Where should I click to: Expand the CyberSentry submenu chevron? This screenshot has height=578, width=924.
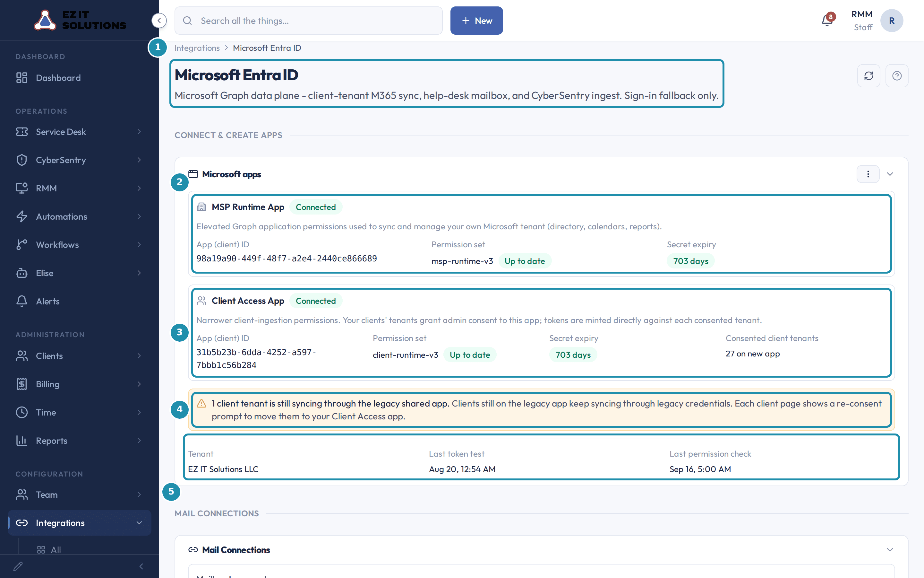[139, 160]
